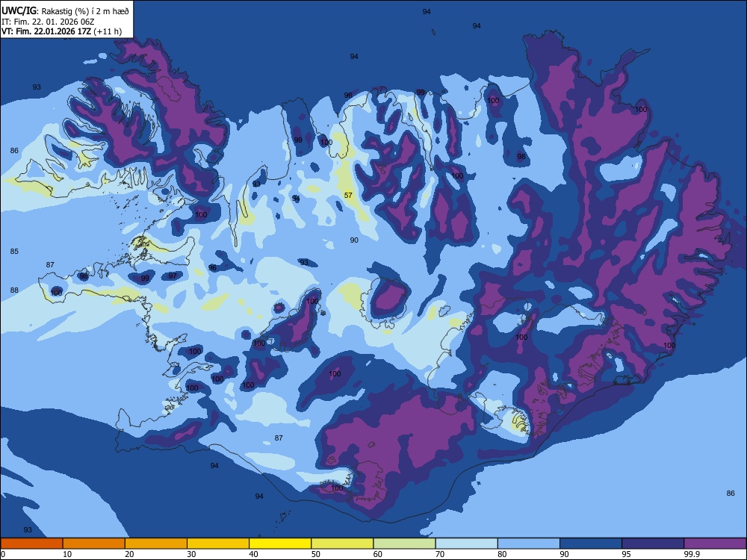This screenshot has width=747, height=560.
Task: Click the legend tick label '60'
Action: (x=378, y=554)
